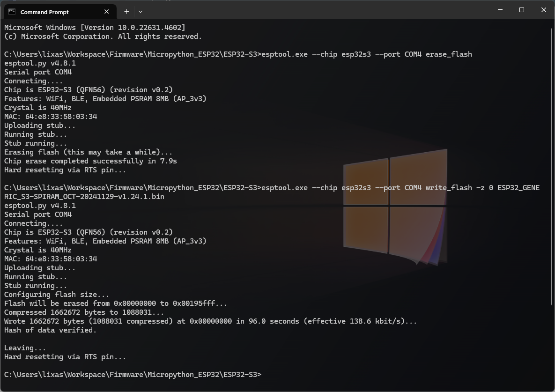
Task: Click the MAC address line under erase_flash
Action: click(x=51, y=117)
